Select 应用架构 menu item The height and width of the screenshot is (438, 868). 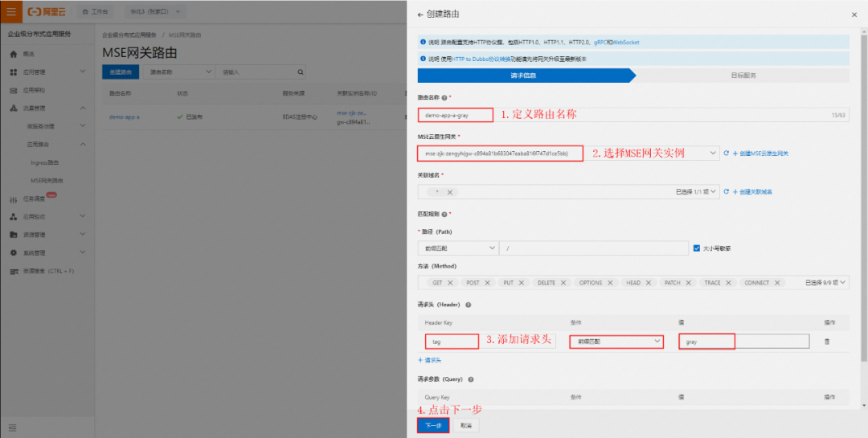pyautogui.click(x=34, y=90)
